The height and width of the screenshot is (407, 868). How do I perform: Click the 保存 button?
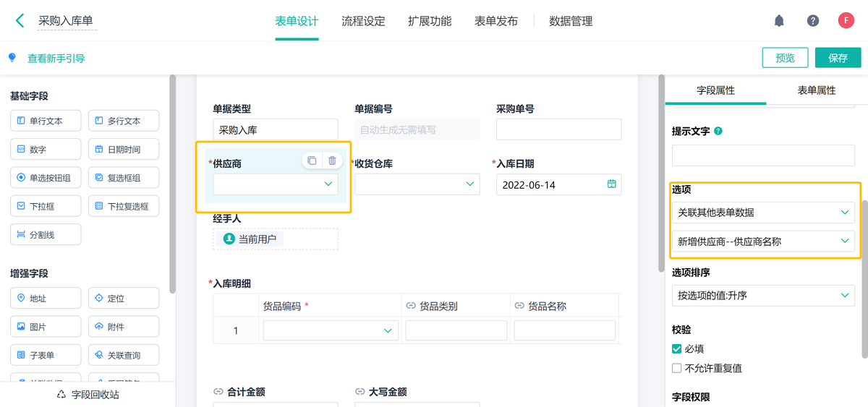(x=838, y=58)
